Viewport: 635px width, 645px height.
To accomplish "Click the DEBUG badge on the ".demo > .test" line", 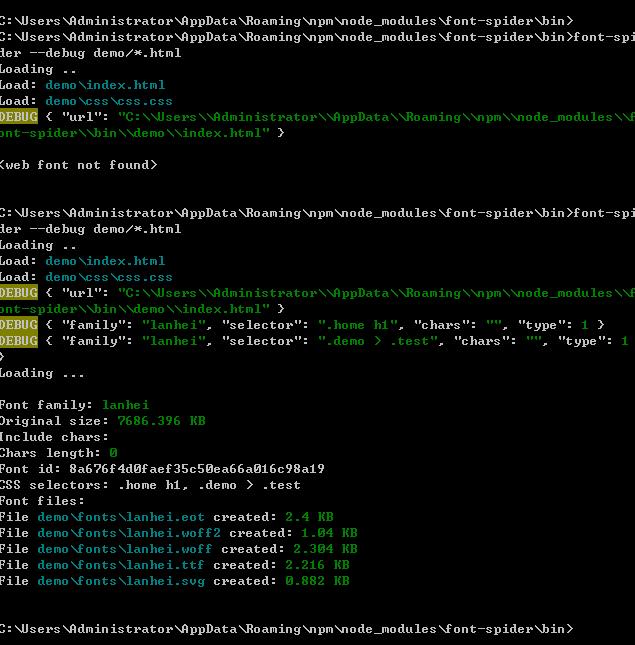I will click(19, 341).
